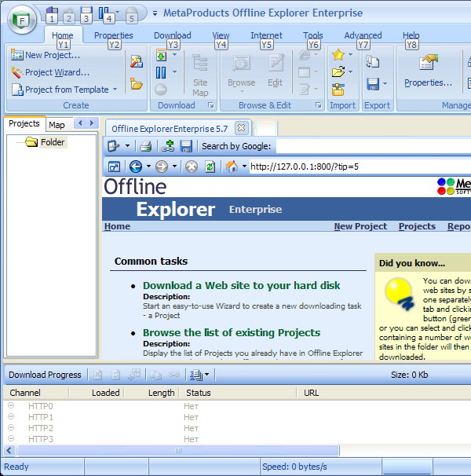Click the first Quick Access toolbar icon

click(52, 15)
